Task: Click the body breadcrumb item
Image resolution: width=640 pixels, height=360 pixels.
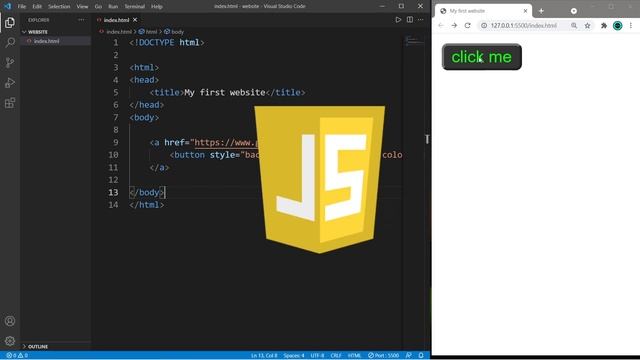Action: pos(175,31)
